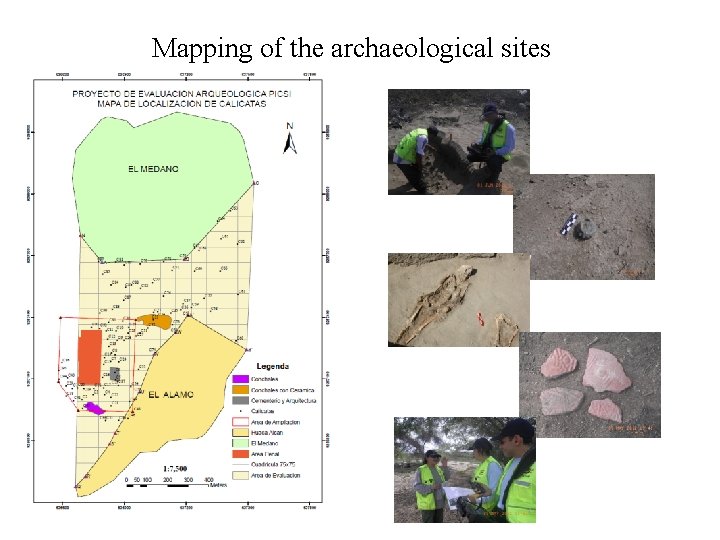The image size is (720, 540).
Task: Click the purple Conchales legend swatch
Action: tap(241, 379)
